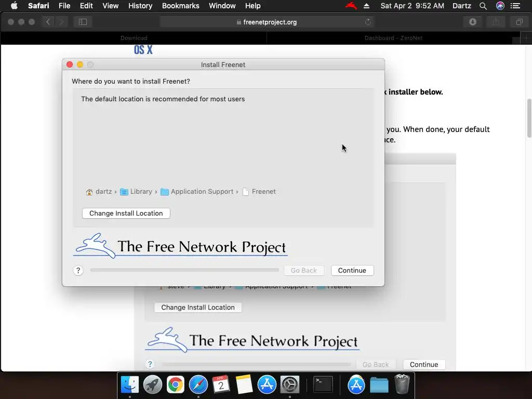Click Freenet item in install path

coord(259,192)
